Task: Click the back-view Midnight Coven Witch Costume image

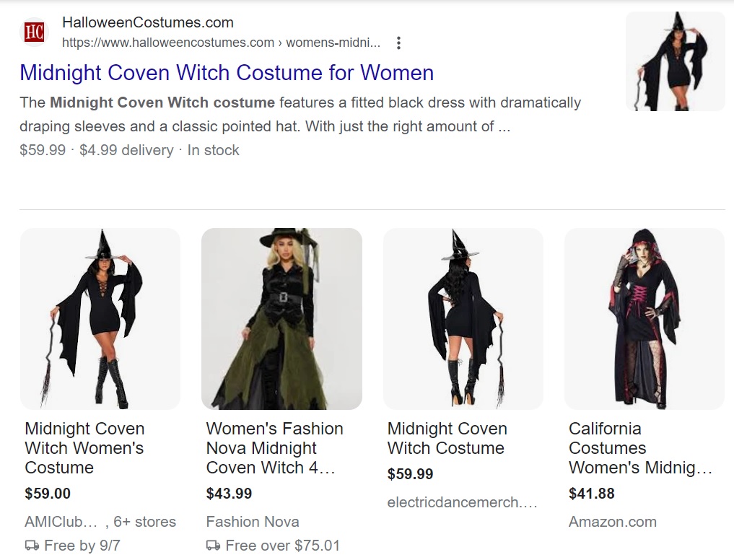Action: (463, 319)
